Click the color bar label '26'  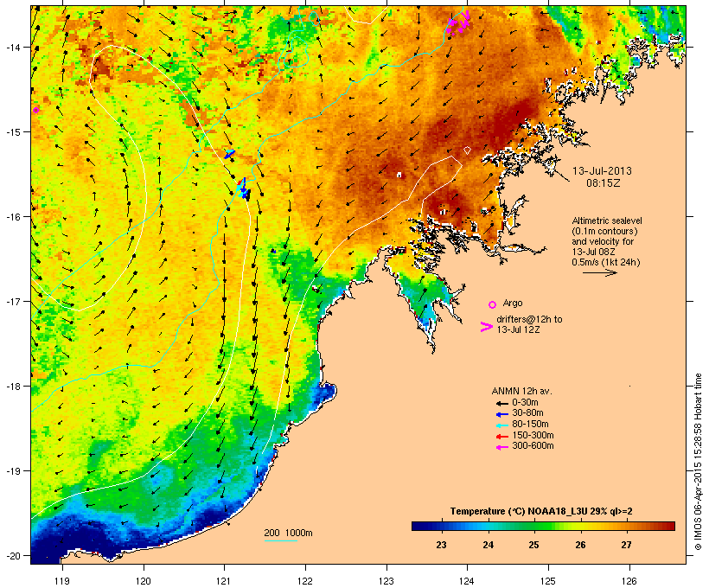coord(580,545)
